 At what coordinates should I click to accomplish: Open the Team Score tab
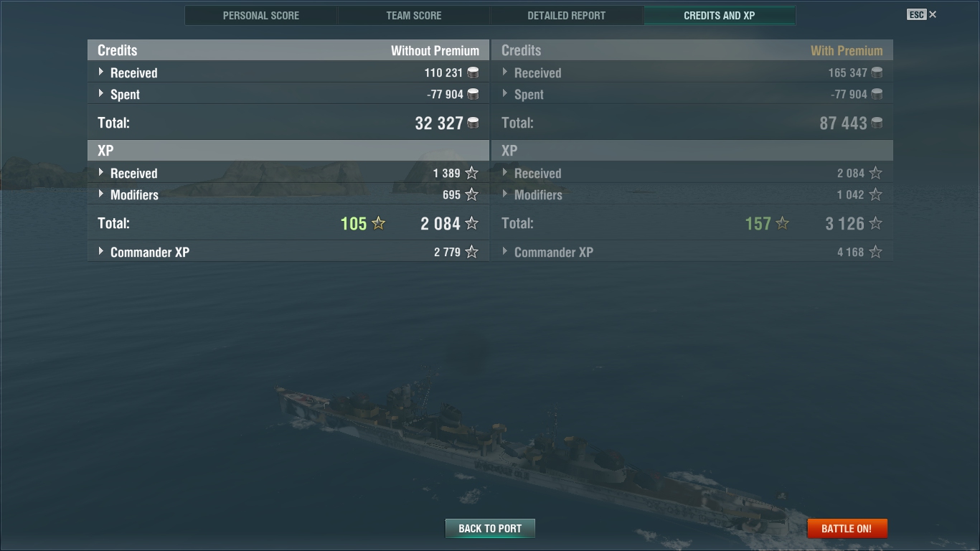(414, 15)
